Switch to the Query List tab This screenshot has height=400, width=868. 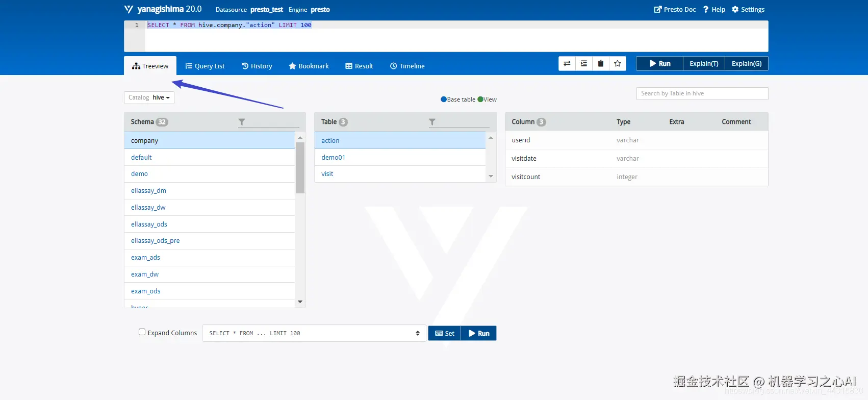click(x=205, y=66)
